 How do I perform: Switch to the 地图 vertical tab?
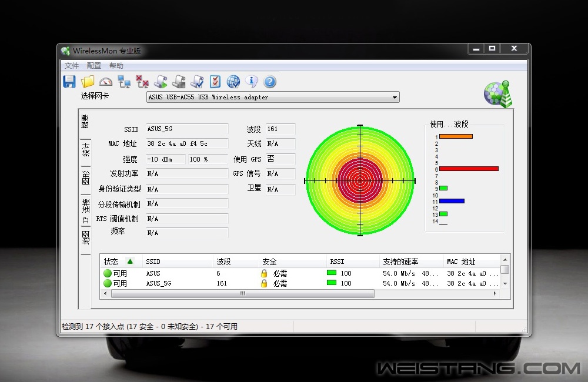click(x=85, y=238)
